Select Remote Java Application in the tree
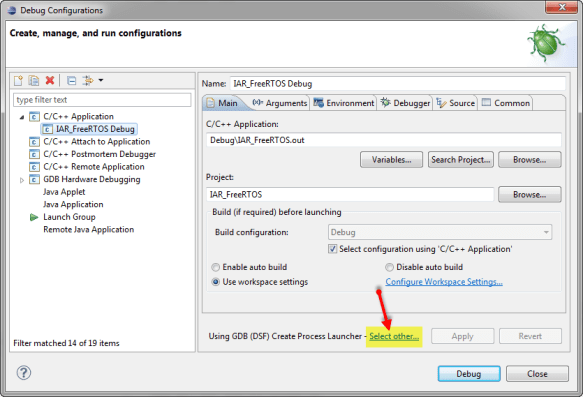The width and height of the screenshot is (583, 397). pyautogui.click(x=88, y=230)
